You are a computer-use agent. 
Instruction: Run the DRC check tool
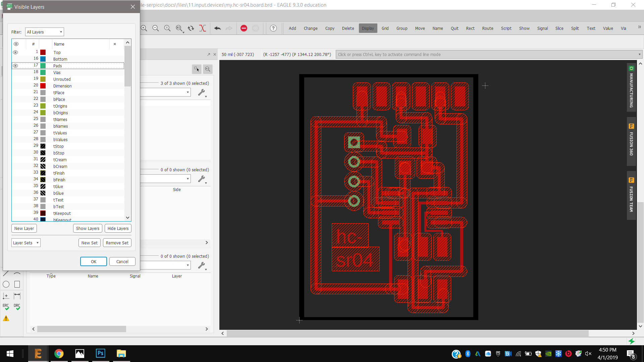17,307
